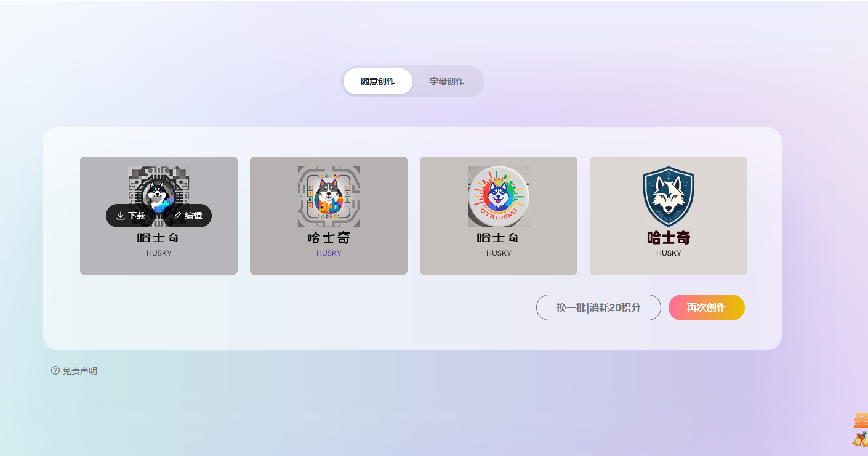The height and width of the screenshot is (456, 868).
Task: Click the 下载 download button
Action: click(131, 216)
